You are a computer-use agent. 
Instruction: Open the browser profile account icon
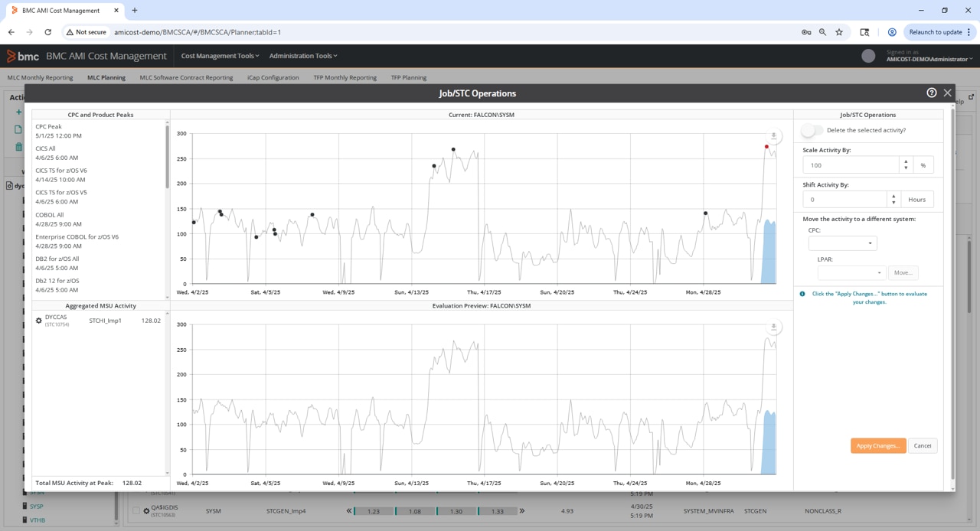pos(891,33)
